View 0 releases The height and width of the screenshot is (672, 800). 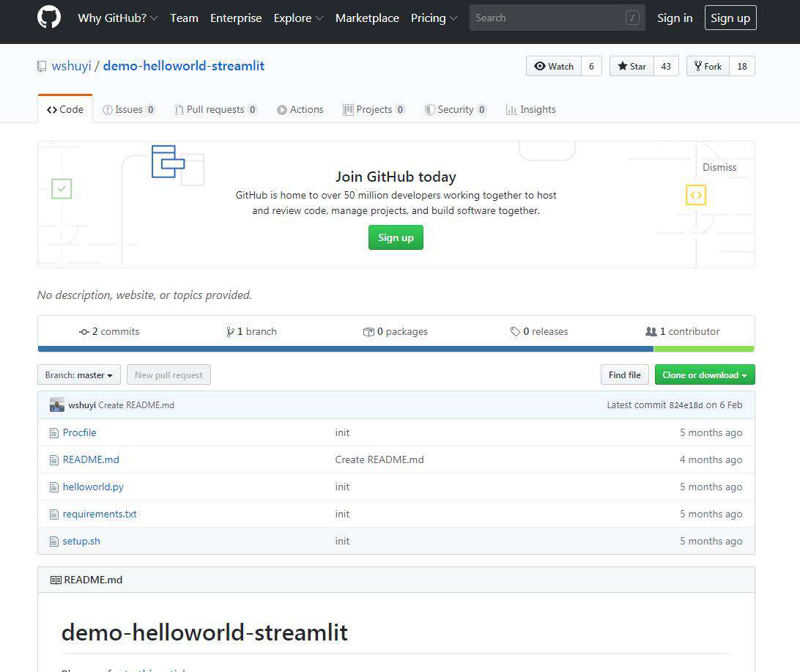click(x=539, y=332)
